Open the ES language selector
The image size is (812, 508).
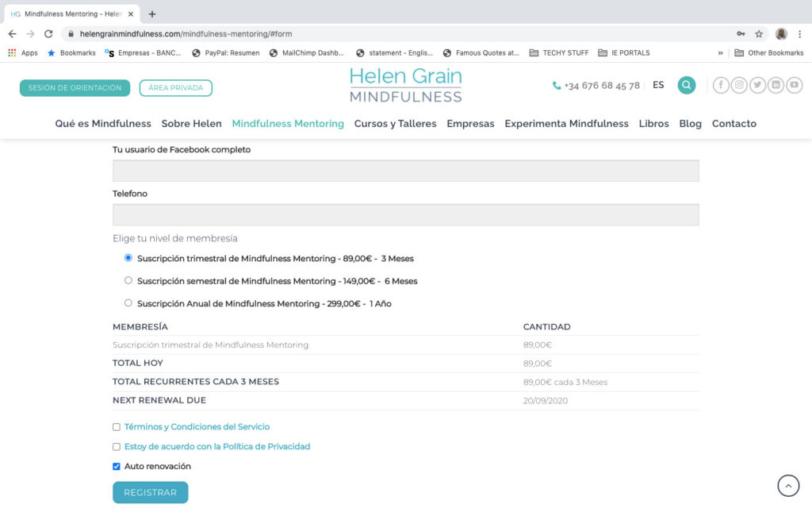coord(658,85)
